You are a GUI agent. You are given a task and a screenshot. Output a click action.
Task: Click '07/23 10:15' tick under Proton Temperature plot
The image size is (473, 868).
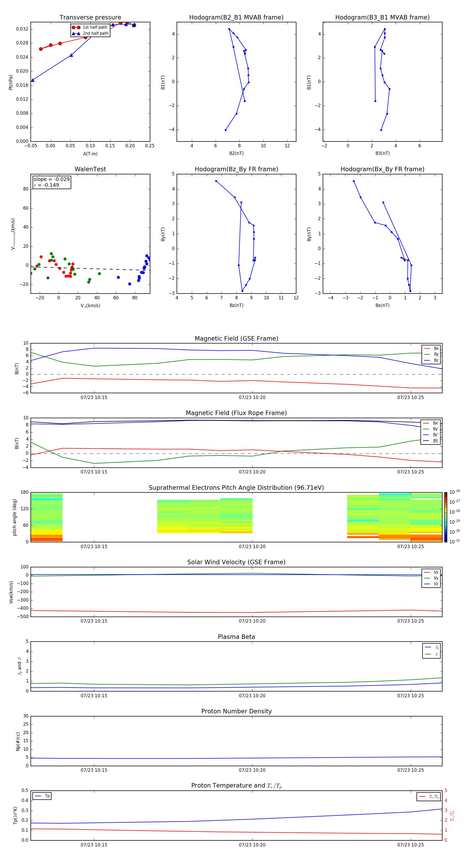(94, 845)
